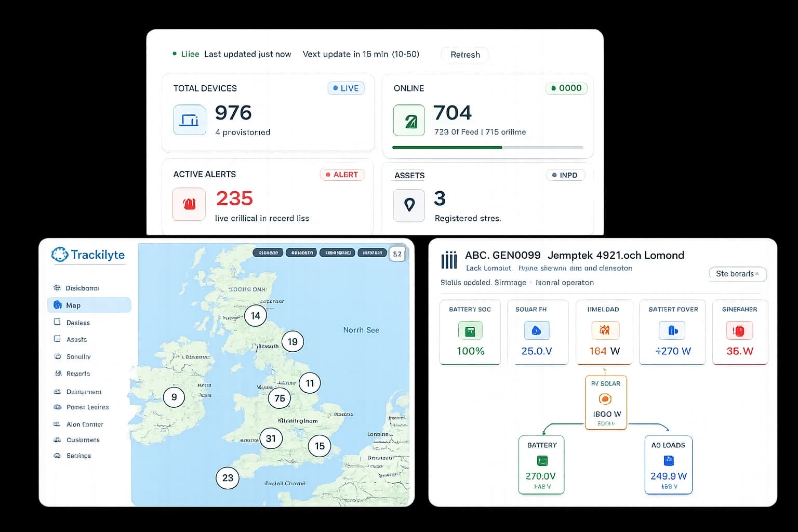Click the 0000 badge on Online card
Image resolution: width=798 pixels, height=532 pixels.
pos(566,88)
